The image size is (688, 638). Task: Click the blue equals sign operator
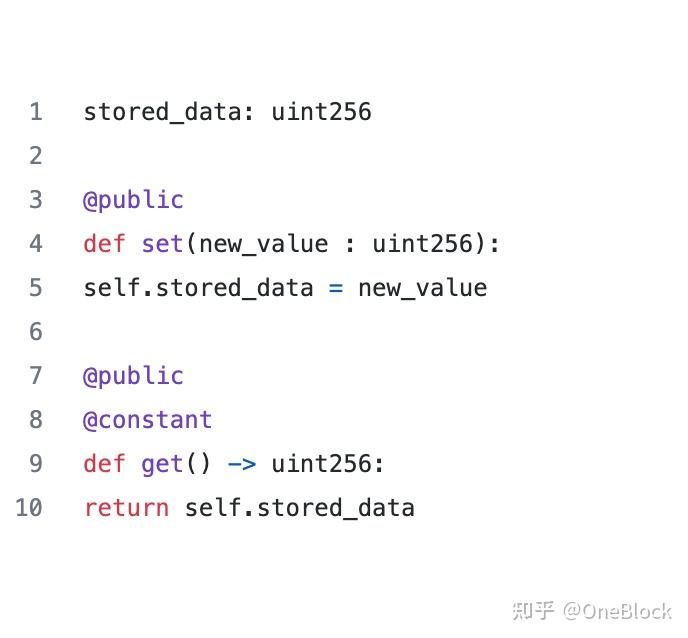click(336, 288)
